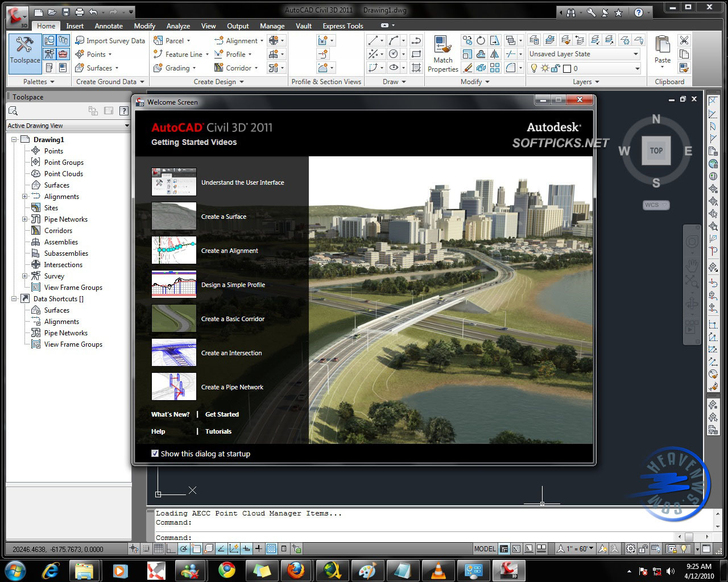Open the Express Tools tab

click(342, 26)
